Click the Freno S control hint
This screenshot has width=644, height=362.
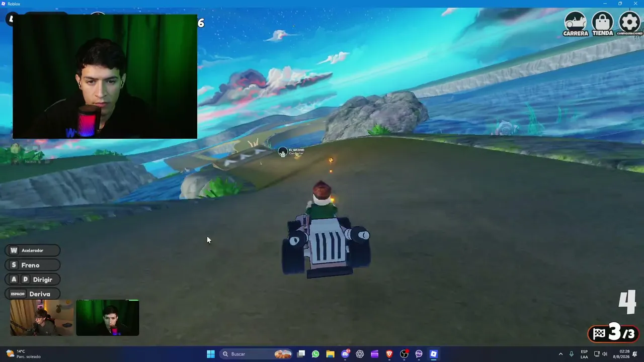point(33,265)
